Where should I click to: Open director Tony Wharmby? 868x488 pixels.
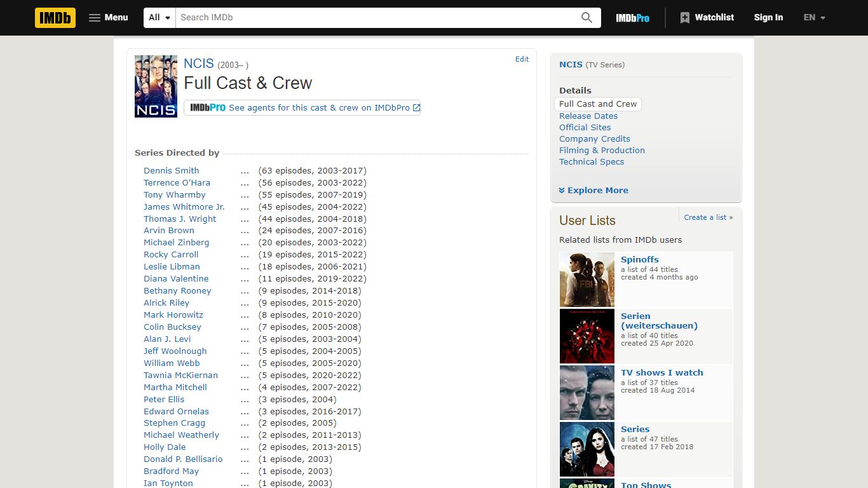175,194
